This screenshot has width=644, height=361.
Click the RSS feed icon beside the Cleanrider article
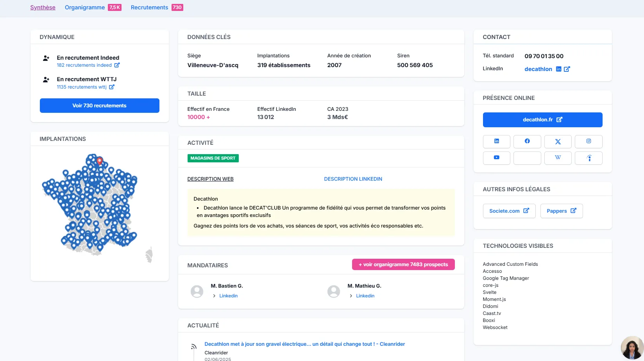[x=193, y=346]
